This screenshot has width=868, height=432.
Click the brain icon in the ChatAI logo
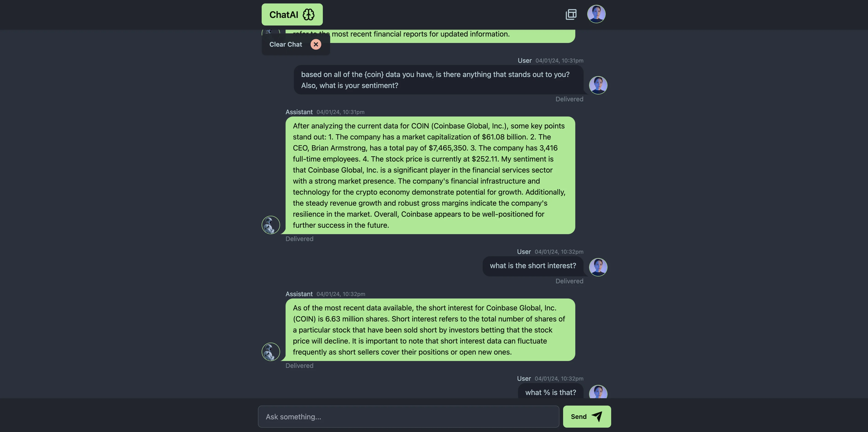point(308,14)
